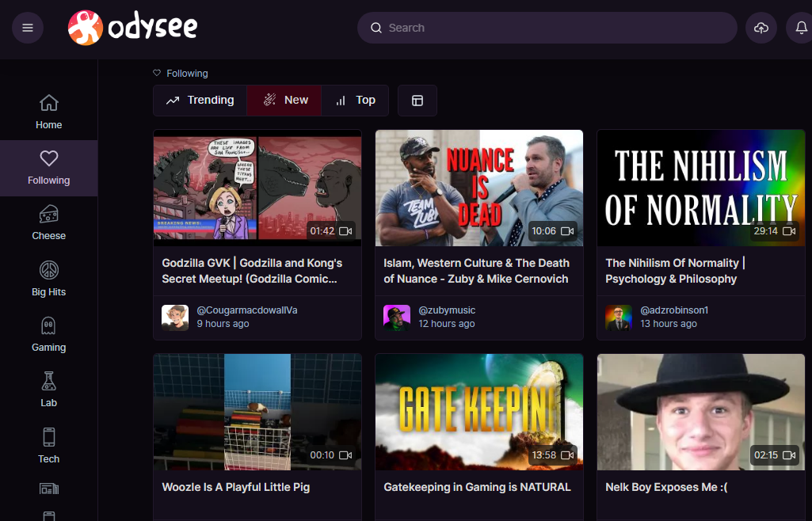Open @CougarmacdowallVa channel link
Viewport: 812px width, 521px height.
click(x=247, y=310)
